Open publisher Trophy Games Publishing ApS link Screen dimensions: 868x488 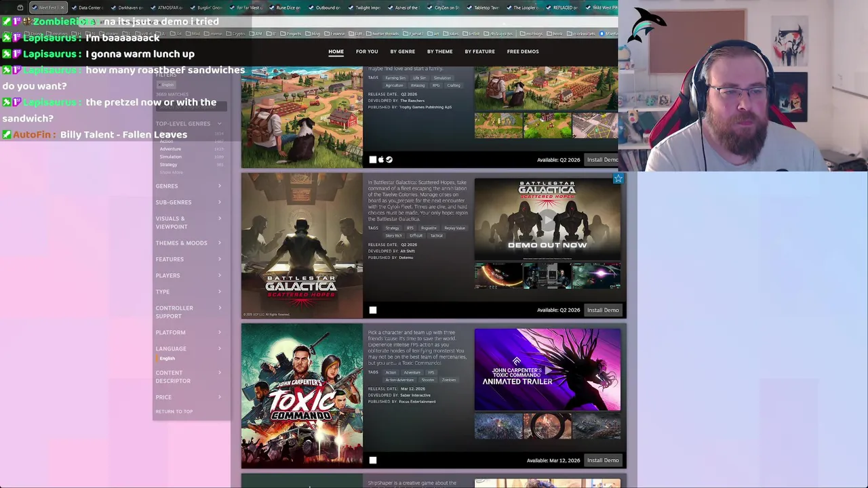[x=425, y=107]
